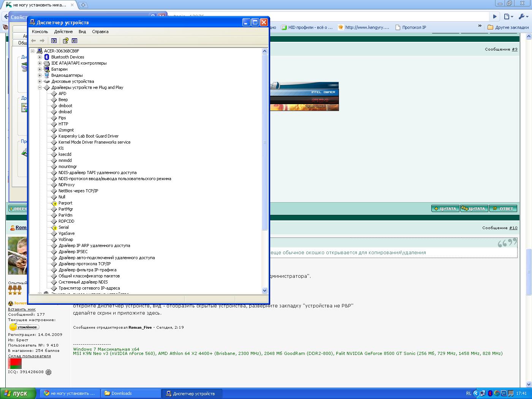This screenshot has height=399, width=532.
Task: Expand the IDE ATA/ATAPI controllers node
Action: click(40, 63)
